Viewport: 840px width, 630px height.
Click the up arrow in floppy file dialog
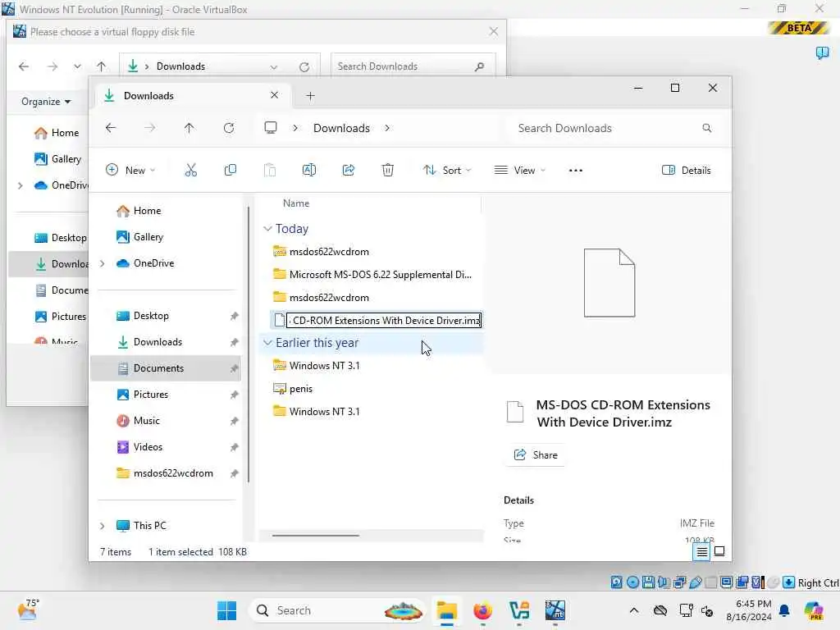[101, 66]
